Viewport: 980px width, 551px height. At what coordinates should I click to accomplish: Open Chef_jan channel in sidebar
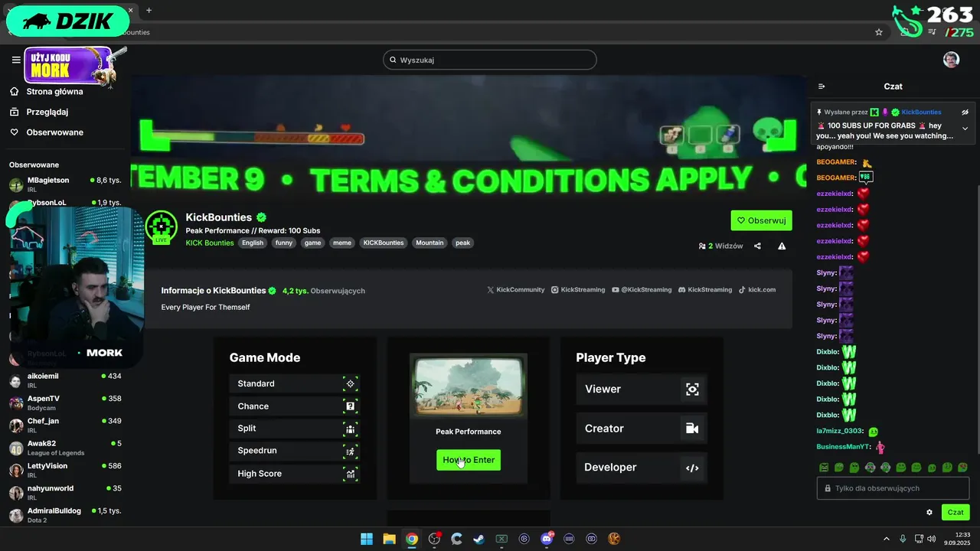click(x=65, y=425)
